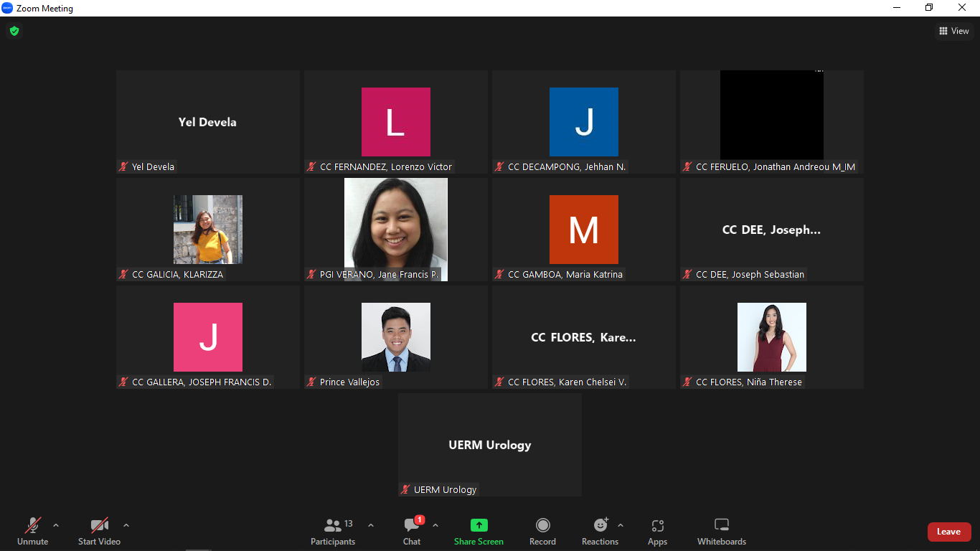
Task: Click muted mic icon beside Karen Chelsei label
Action: 500,382
